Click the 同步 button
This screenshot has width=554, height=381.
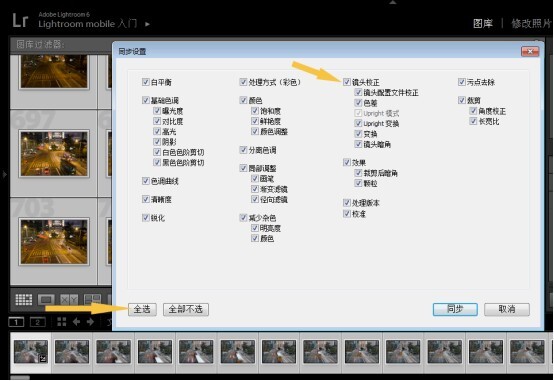(x=455, y=309)
